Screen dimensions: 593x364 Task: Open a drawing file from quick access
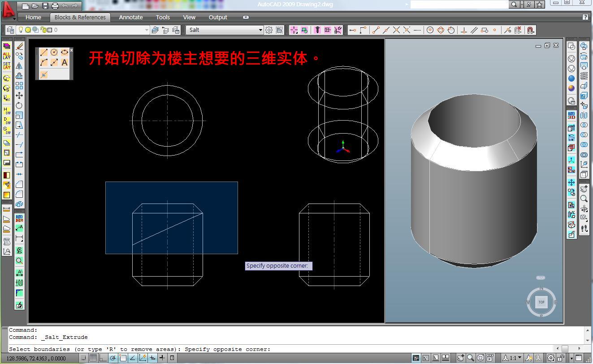[x=35, y=6]
